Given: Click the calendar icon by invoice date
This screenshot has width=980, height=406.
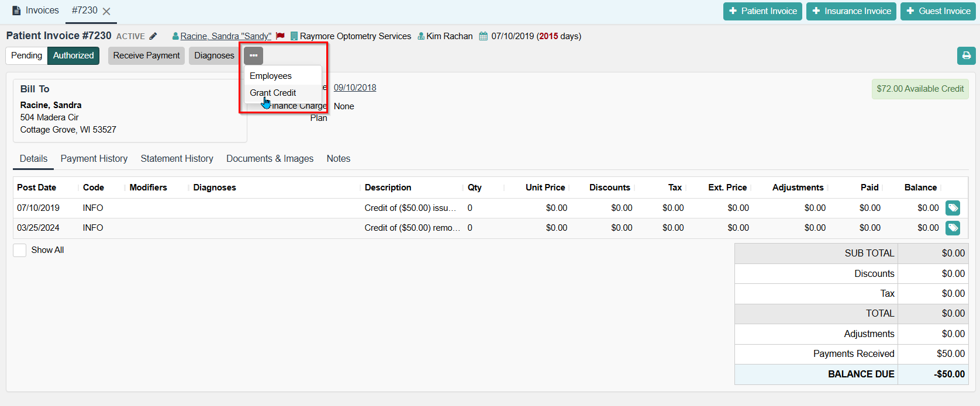Looking at the screenshot, I should [x=483, y=36].
